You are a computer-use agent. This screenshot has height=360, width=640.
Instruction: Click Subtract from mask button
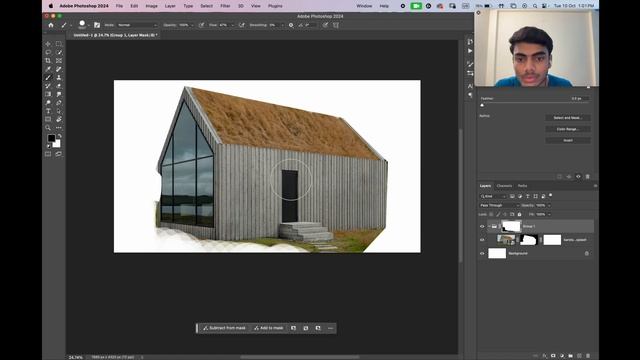(224, 328)
